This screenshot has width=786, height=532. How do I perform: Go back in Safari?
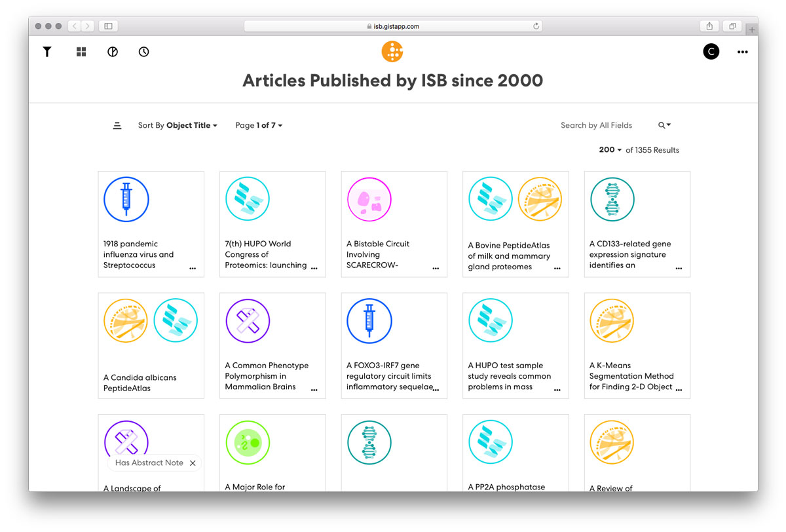tap(74, 26)
